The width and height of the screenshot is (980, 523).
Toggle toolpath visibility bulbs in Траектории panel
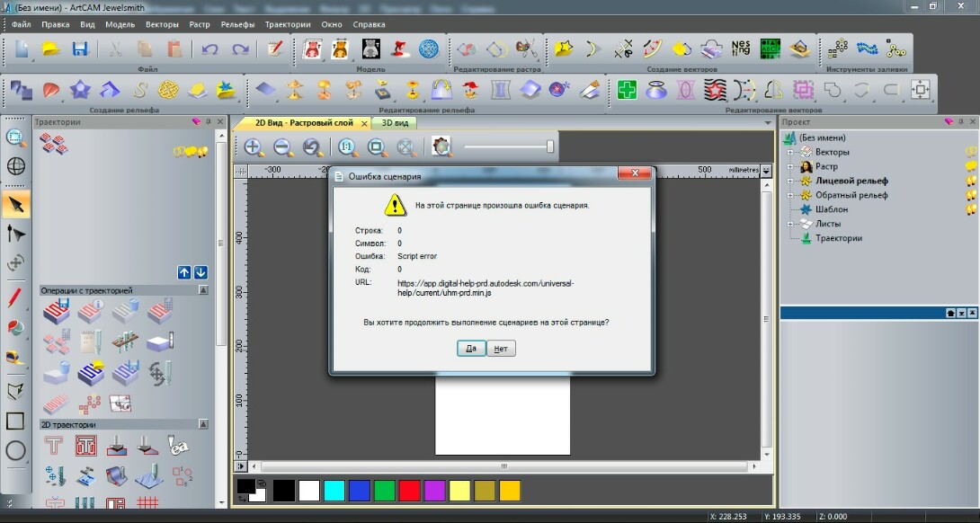pos(191,151)
